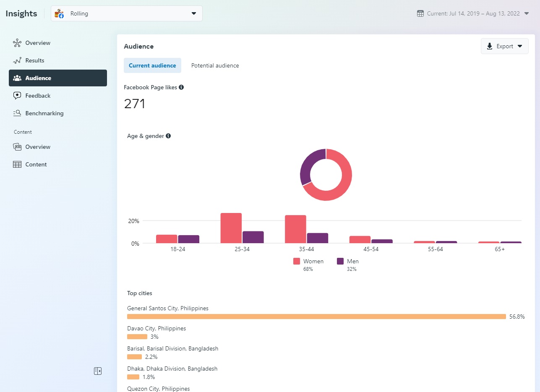Image resolution: width=540 pixels, height=392 pixels.
Task: Open the date range dropdown arrow
Action: [527, 13]
